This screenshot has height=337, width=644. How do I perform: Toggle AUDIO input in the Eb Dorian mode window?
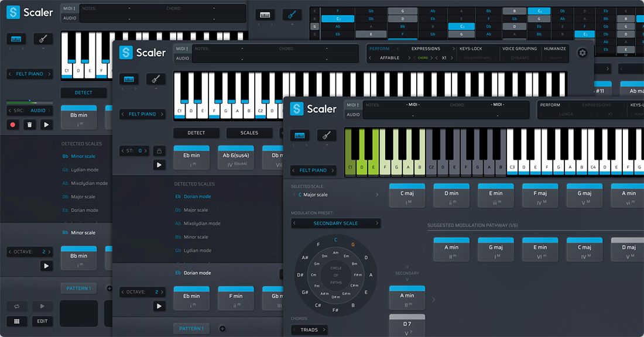click(x=182, y=59)
